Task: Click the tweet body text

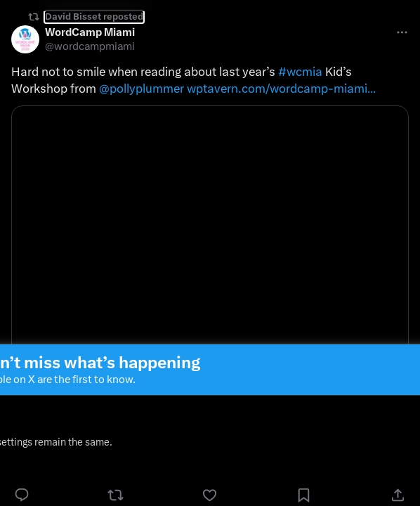Action: [x=194, y=80]
